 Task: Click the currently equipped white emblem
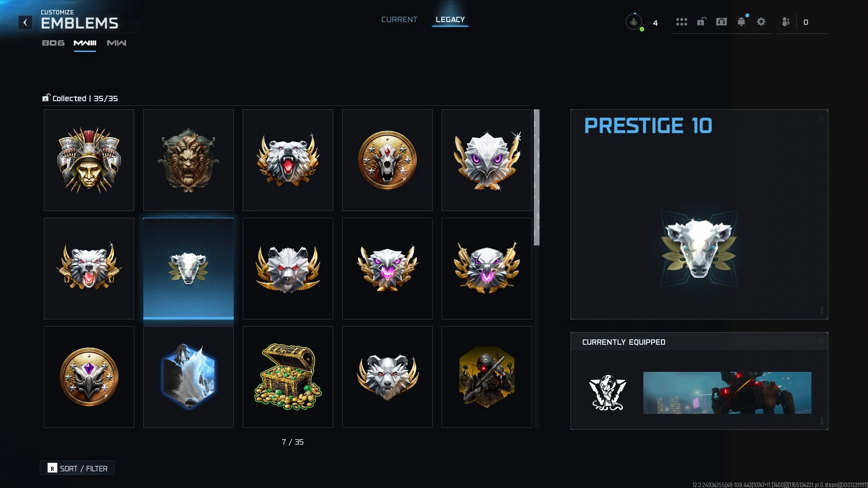(608, 393)
